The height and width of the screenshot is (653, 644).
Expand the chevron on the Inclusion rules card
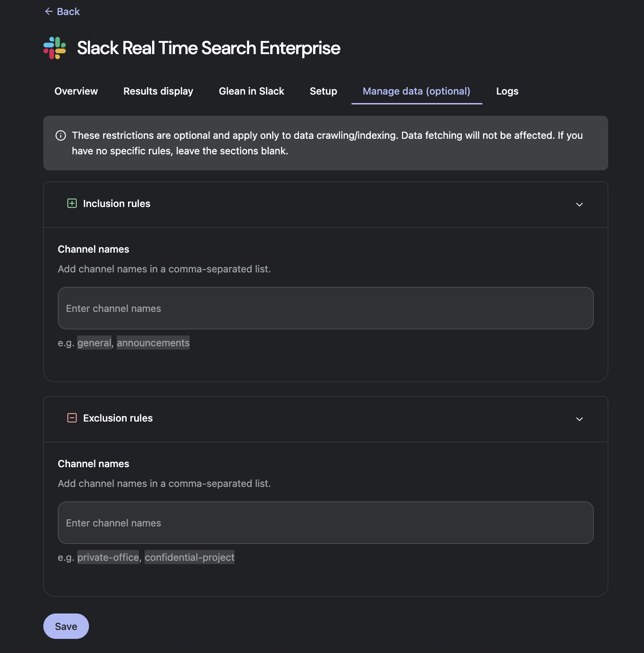580,204
